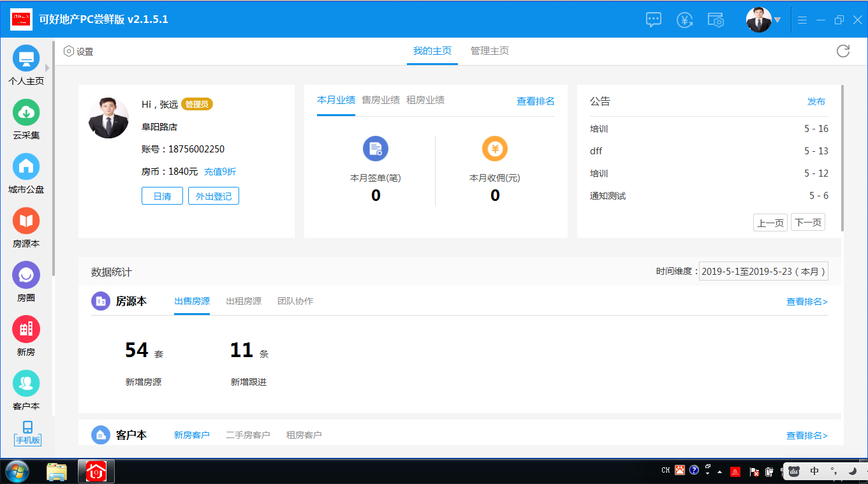Click the 充值9折 recharge link
This screenshot has height=484, width=868.
tap(220, 172)
